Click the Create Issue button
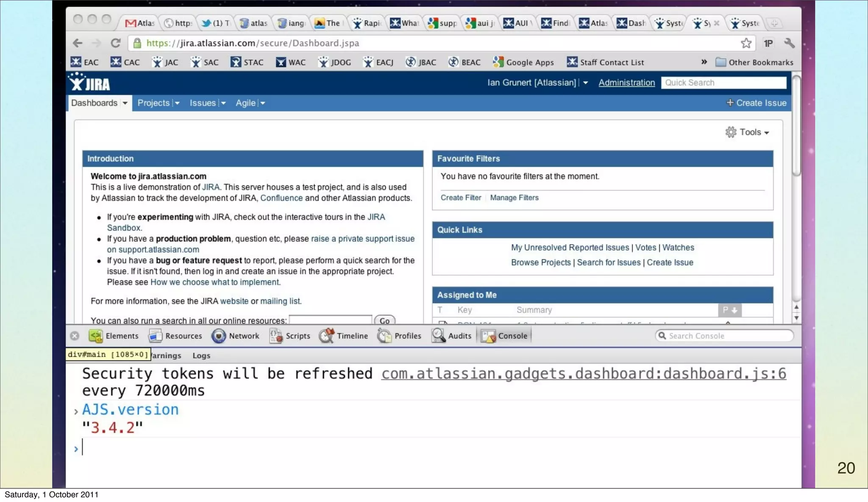Screen dimensions: 868x502 (756, 103)
